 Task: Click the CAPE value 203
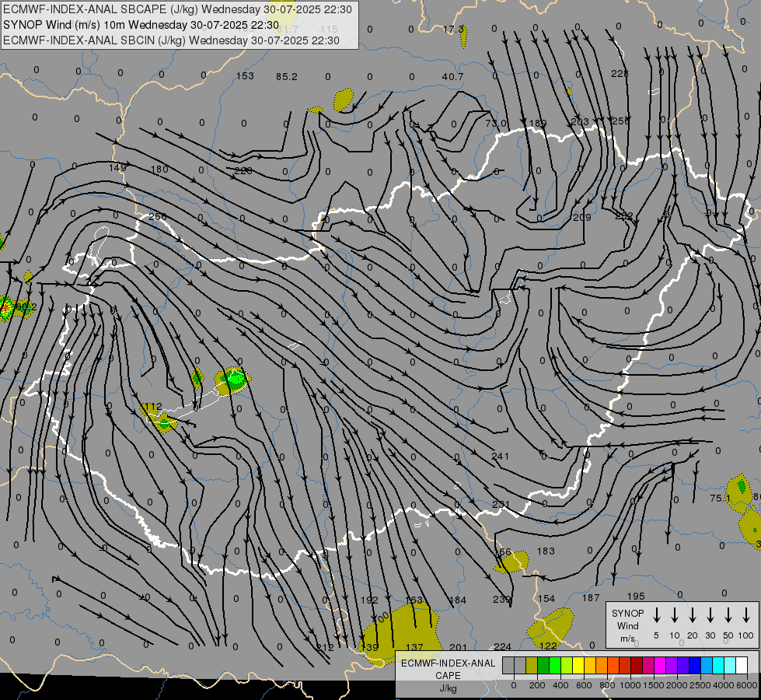pos(580,121)
